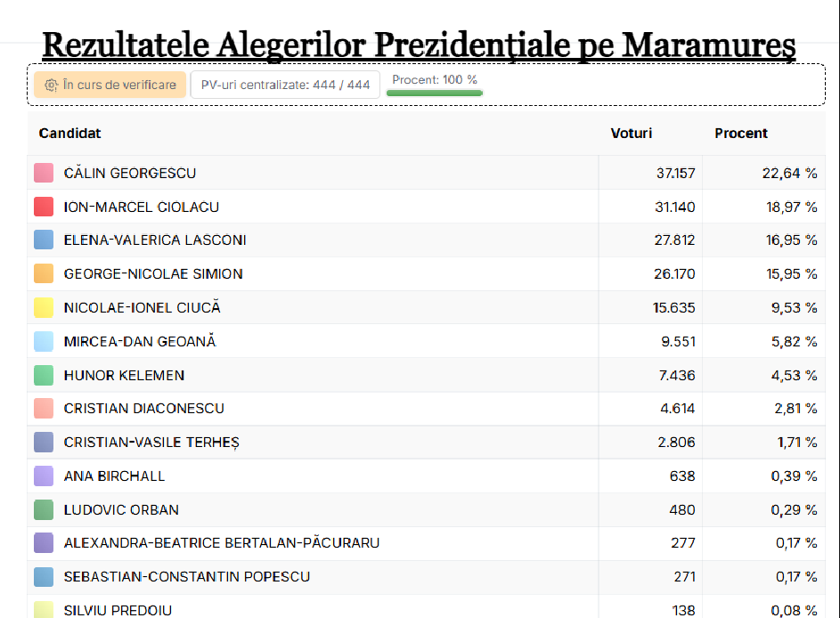Click the green 100% progress bar
Image resolution: width=840 pixels, height=618 pixels.
tap(435, 94)
